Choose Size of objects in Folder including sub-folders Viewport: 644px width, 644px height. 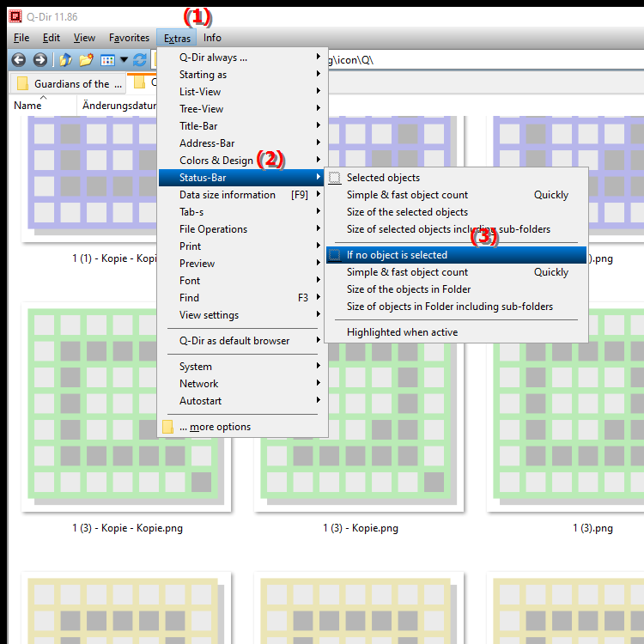[456, 307]
